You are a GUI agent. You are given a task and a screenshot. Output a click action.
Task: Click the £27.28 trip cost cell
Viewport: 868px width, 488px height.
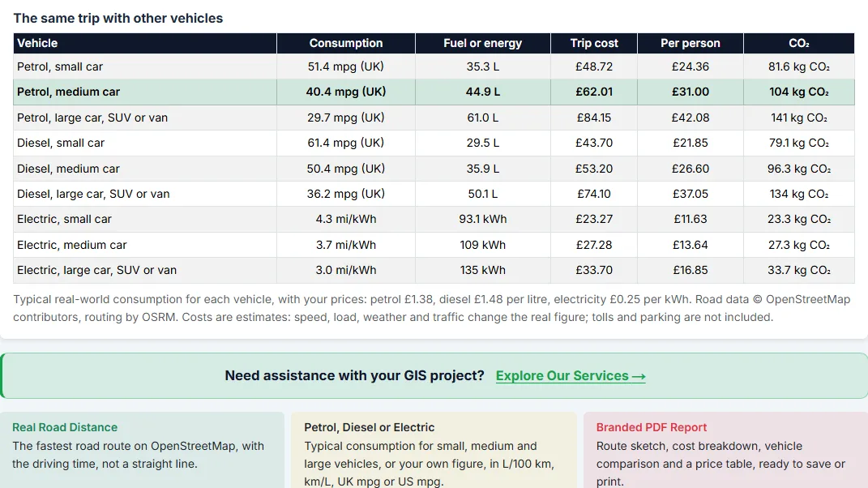(594, 245)
